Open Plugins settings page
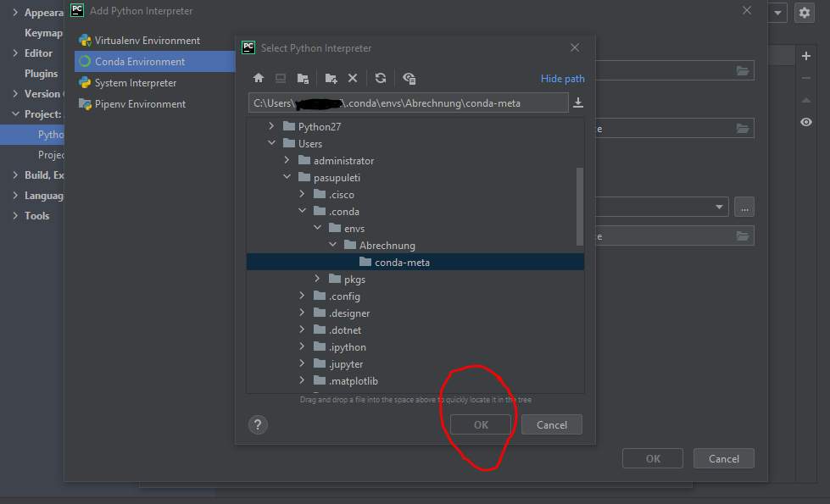830x504 pixels. pos(41,74)
